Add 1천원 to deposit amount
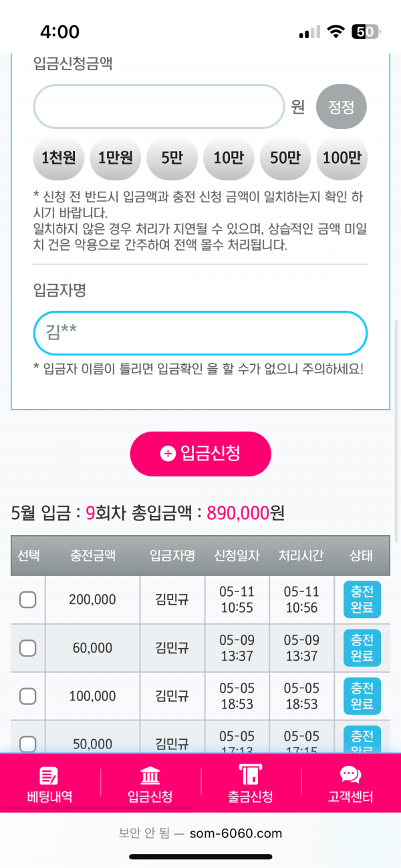 coord(58,158)
